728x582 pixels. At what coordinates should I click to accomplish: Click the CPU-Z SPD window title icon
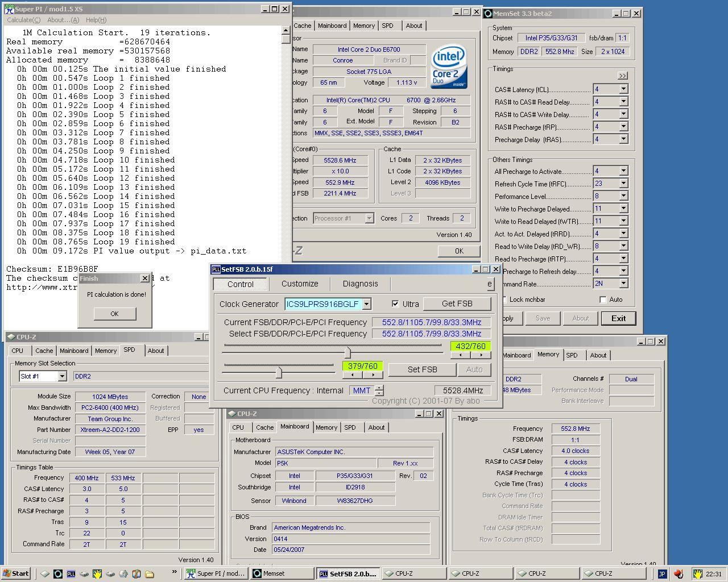tap(11, 337)
